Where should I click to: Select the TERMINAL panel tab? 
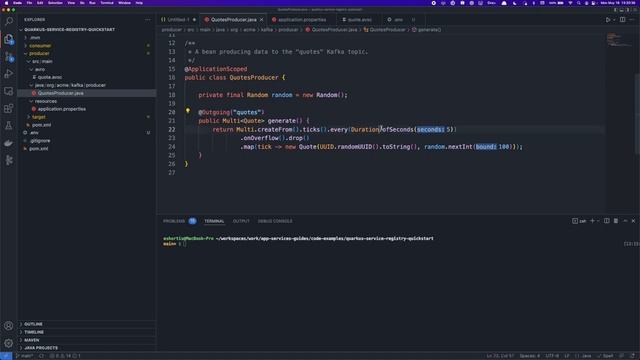tap(214, 221)
